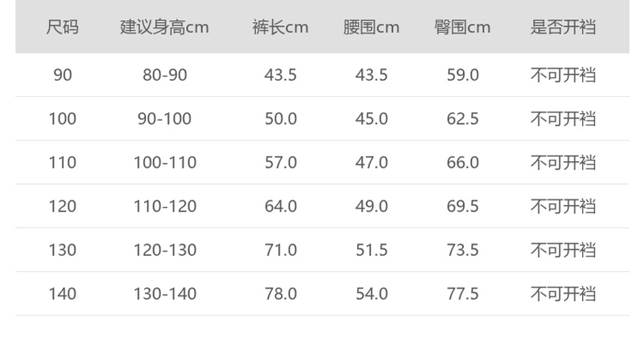The width and height of the screenshot is (644, 351).
Task: Select the 78.0 pants length value
Action: 280,293
